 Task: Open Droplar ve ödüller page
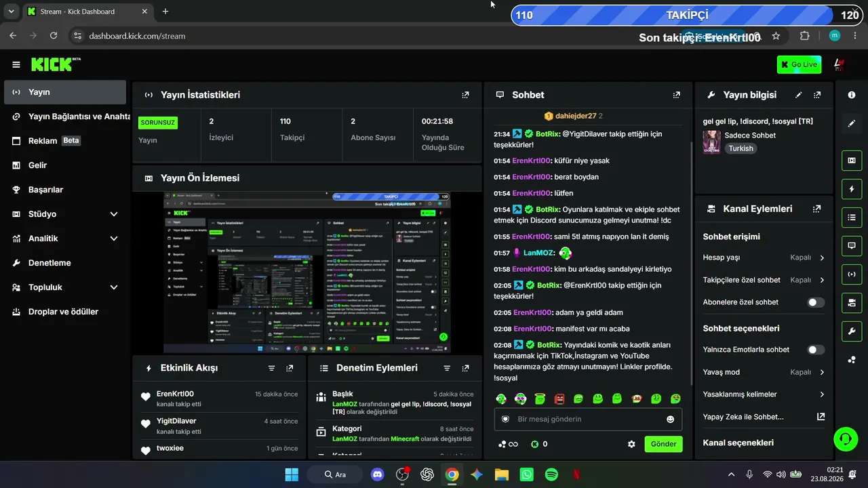click(x=65, y=312)
